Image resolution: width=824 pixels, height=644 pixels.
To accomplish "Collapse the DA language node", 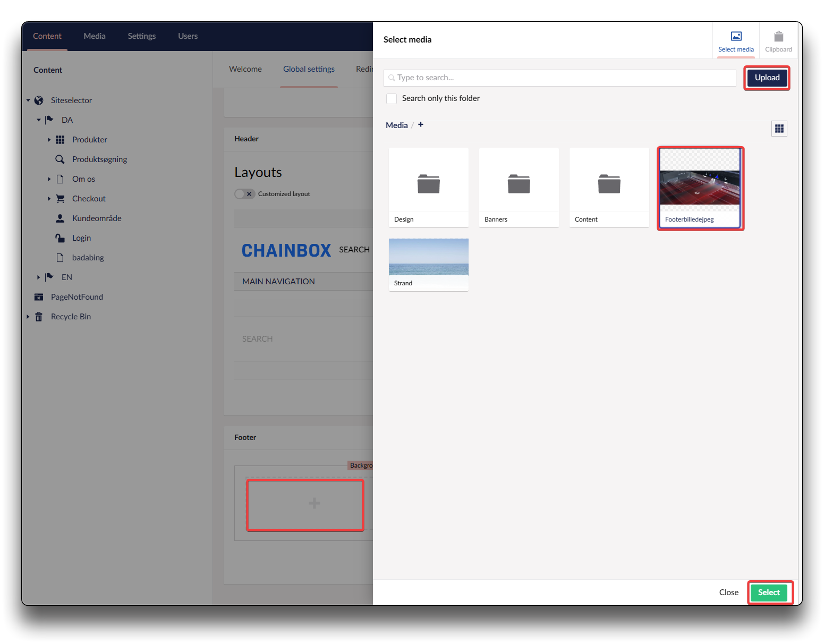I will pos(38,120).
